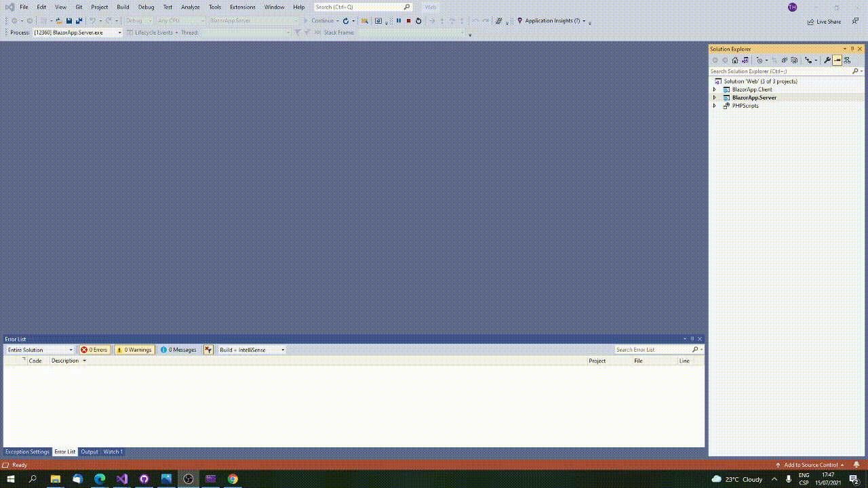Click Add to Source Control in status bar
This screenshot has height=488, width=868.
810,465
